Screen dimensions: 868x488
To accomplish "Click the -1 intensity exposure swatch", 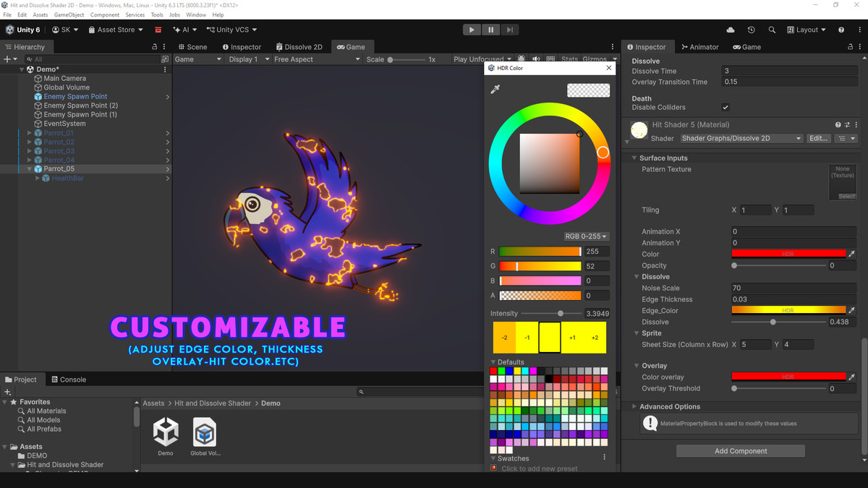I will coord(527,338).
